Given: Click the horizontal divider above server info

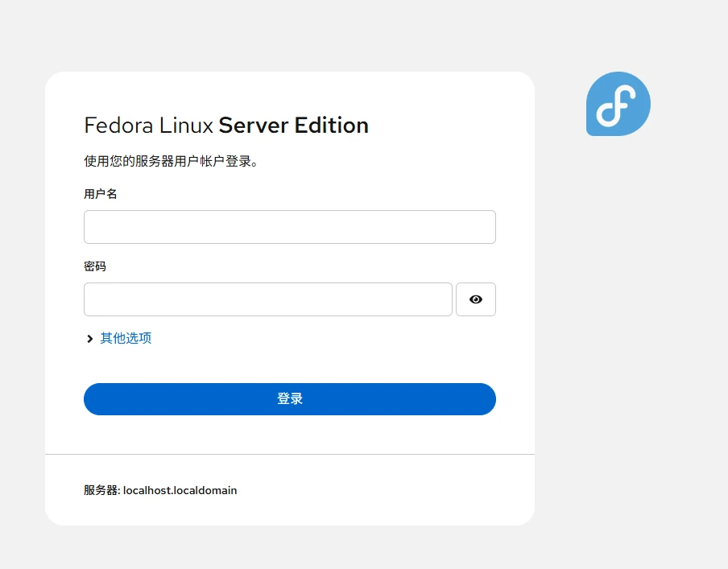Looking at the screenshot, I should coord(290,455).
